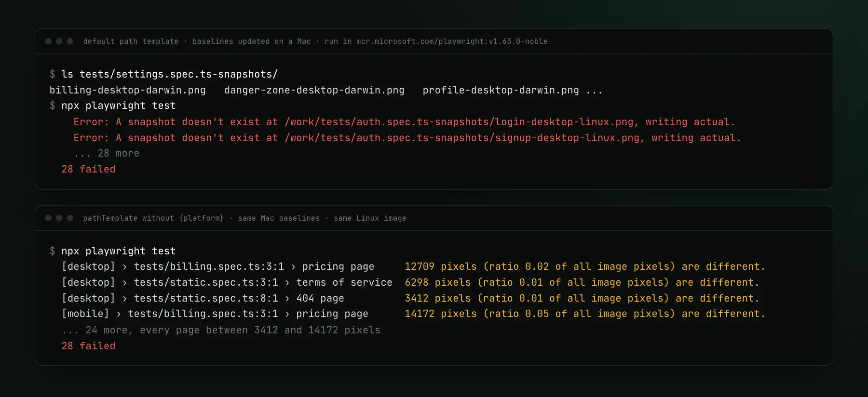
Task: Click 'npx playwright test' in bottom terminal
Action: pyautogui.click(x=119, y=251)
